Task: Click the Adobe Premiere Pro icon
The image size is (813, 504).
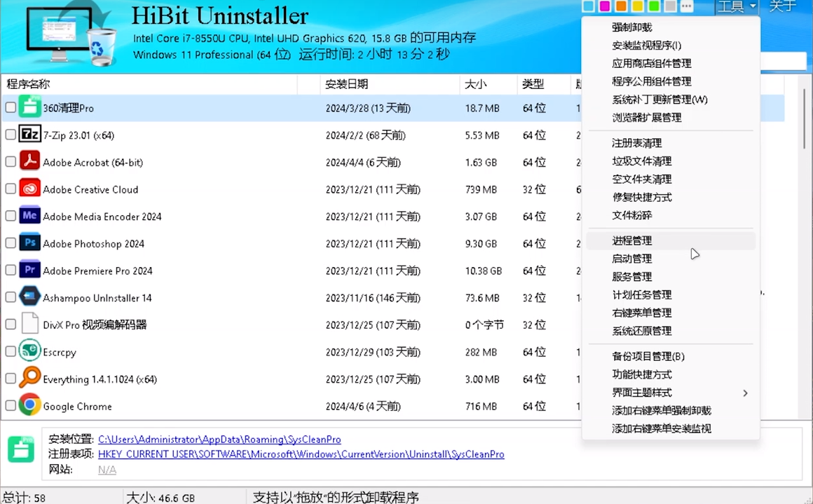Action: tap(29, 270)
